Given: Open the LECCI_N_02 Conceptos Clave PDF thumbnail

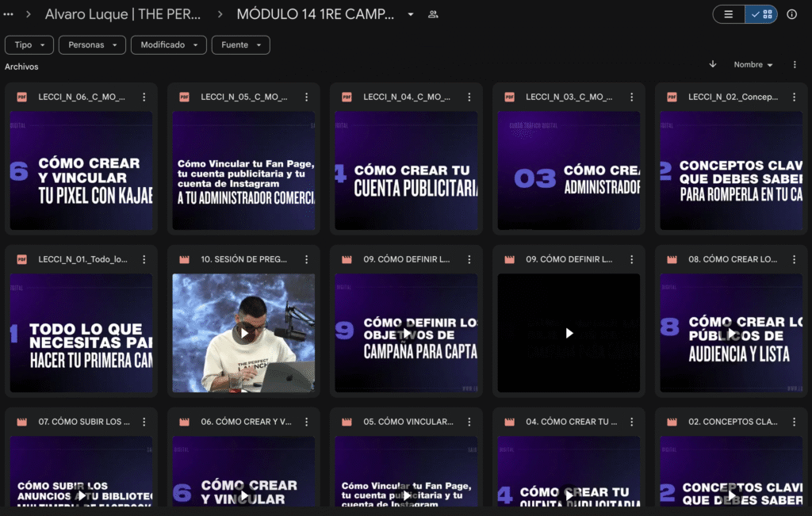Looking at the screenshot, I should click(x=731, y=170).
